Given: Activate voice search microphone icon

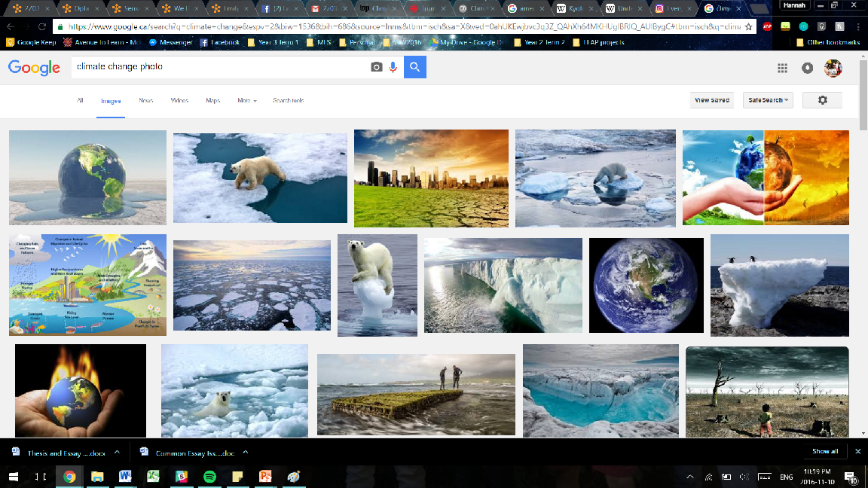Looking at the screenshot, I should pyautogui.click(x=393, y=67).
